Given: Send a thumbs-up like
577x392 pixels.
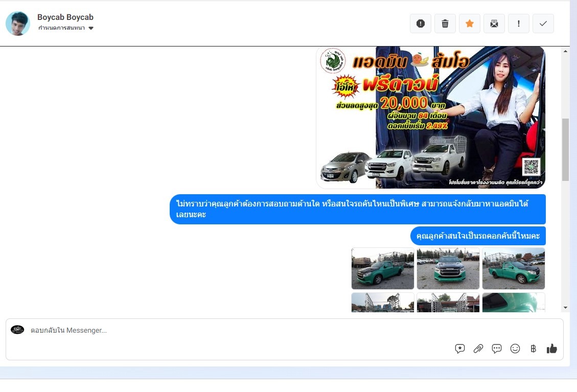Looking at the screenshot, I should tap(552, 349).
